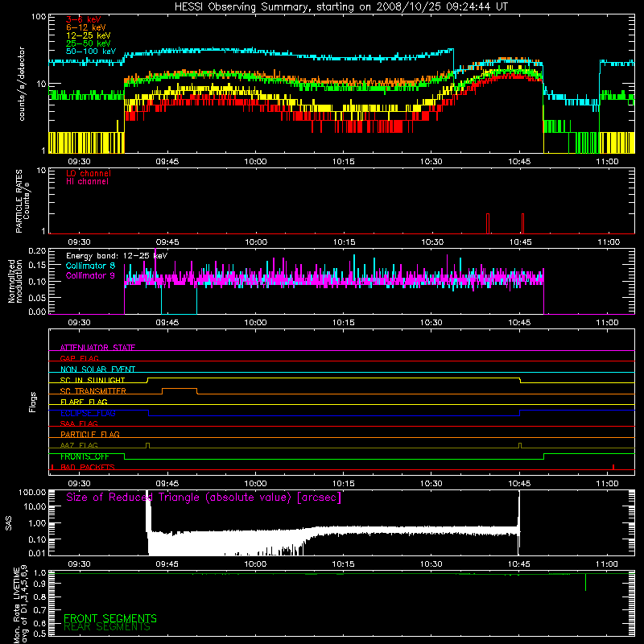Click the '100.00' SAS y-axis value
The height and width of the screenshot is (644, 644).
click(32, 492)
